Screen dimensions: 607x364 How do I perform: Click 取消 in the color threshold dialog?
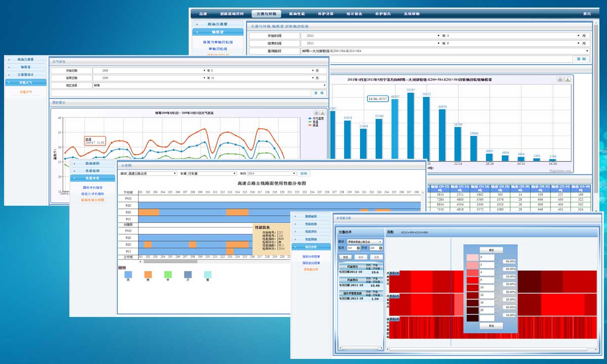[491, 326]
